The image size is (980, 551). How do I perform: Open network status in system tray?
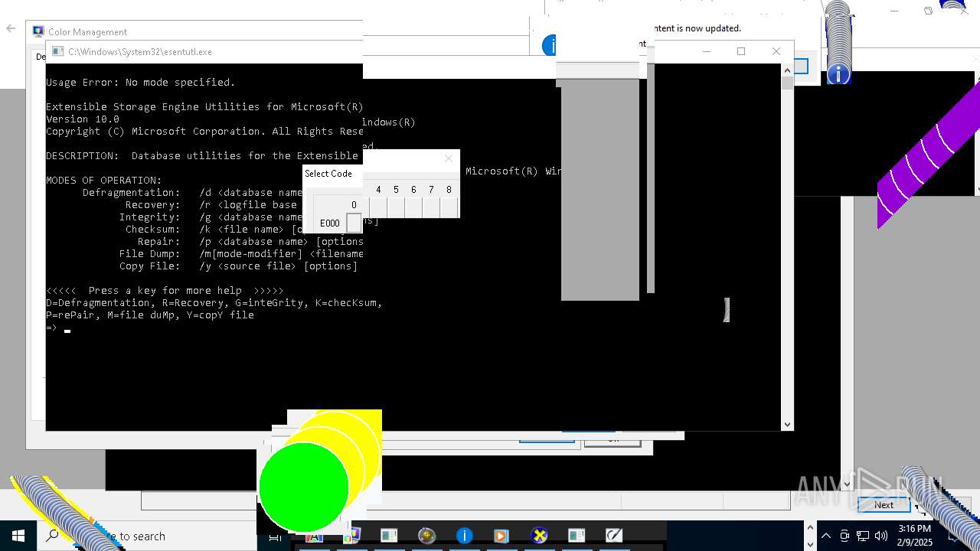pyautogui.click(x=863, y=536)
